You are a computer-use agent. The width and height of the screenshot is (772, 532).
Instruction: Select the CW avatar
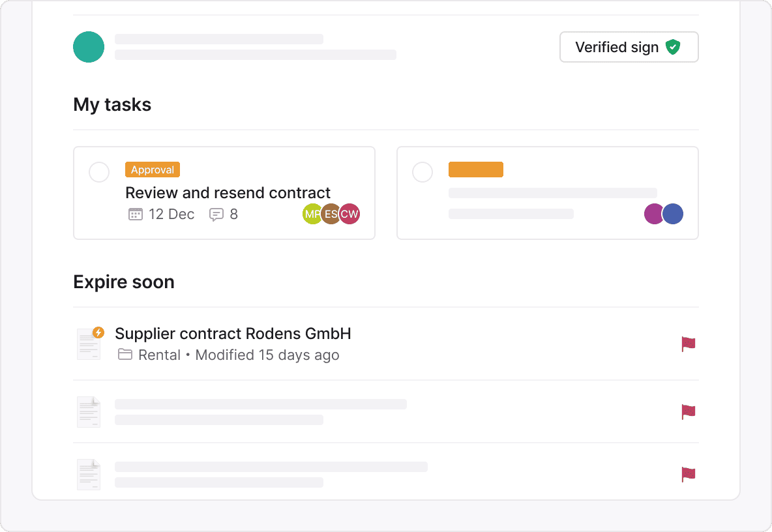coord(349,214)
